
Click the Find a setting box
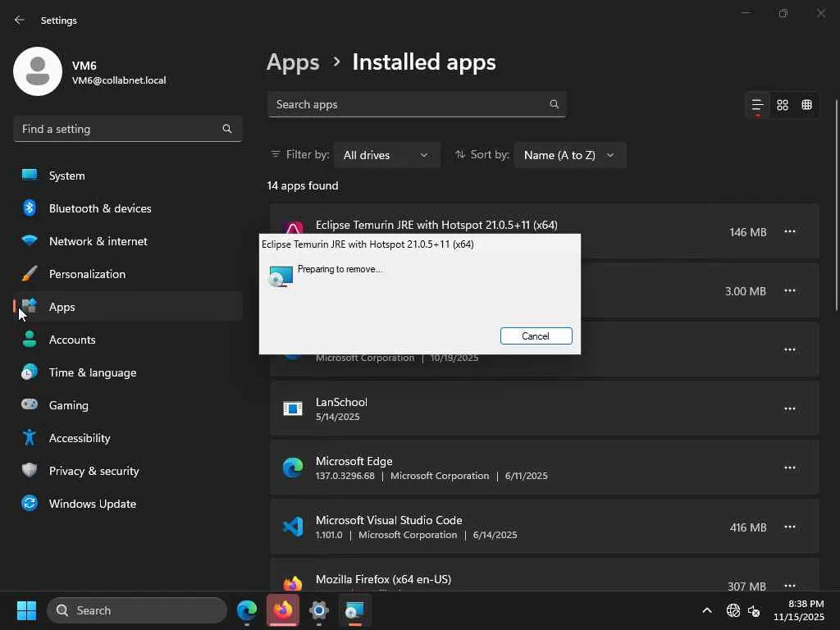click(119, 129)
